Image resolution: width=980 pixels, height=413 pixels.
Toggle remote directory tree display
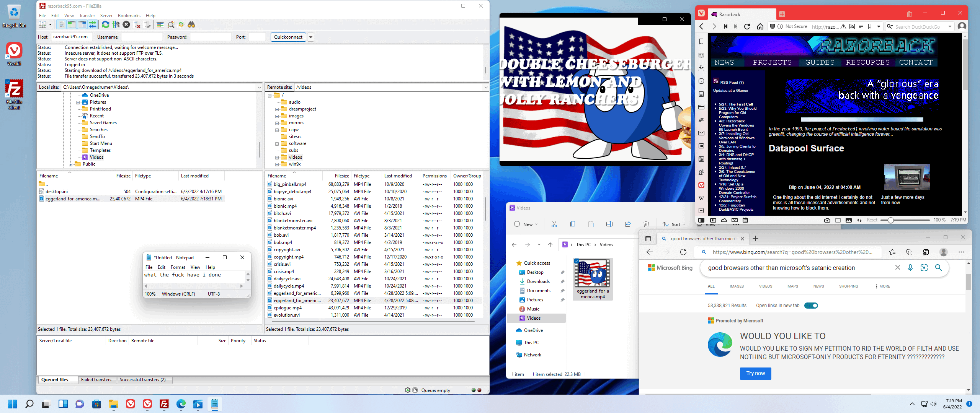pyautogui.click(x=82, y=25)
